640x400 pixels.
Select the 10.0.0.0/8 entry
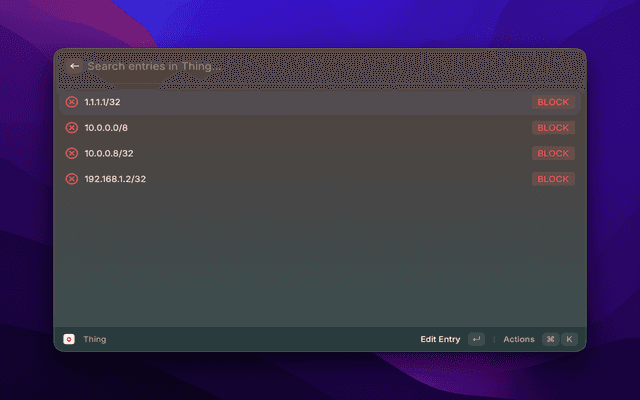point(320,128)
